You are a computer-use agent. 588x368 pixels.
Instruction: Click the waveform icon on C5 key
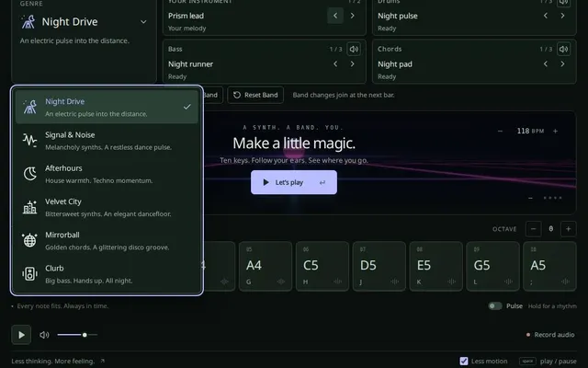(x=337, y=282)
